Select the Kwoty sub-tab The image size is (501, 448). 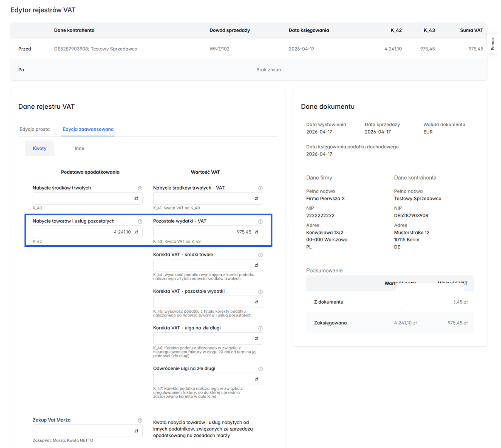pyautogui.click(x=39, y=149)
